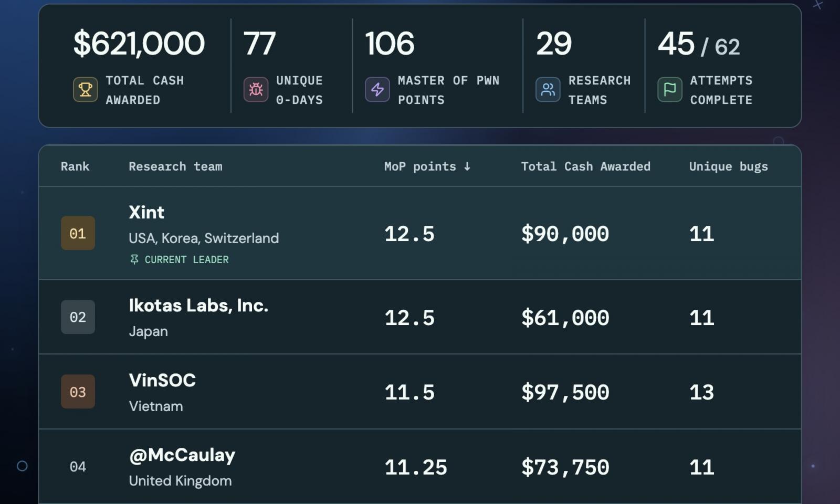Select the 02 rank badge for Ikotas Labs
Screen dimensions: 840x504
point(78,317)
